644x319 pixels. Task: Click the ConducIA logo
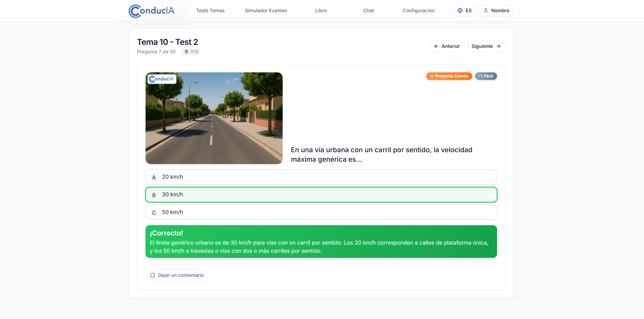[151, 11]
